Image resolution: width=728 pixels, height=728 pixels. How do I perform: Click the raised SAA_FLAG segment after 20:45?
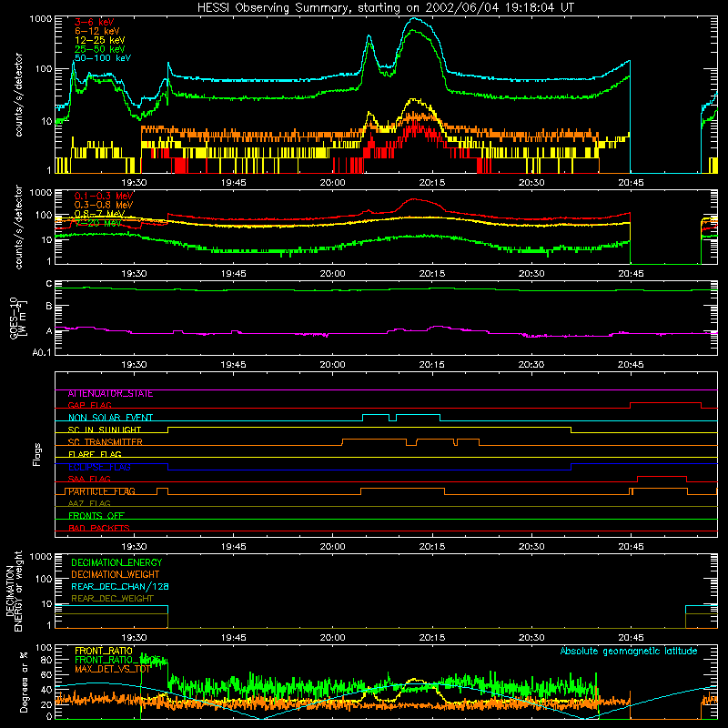662,476
